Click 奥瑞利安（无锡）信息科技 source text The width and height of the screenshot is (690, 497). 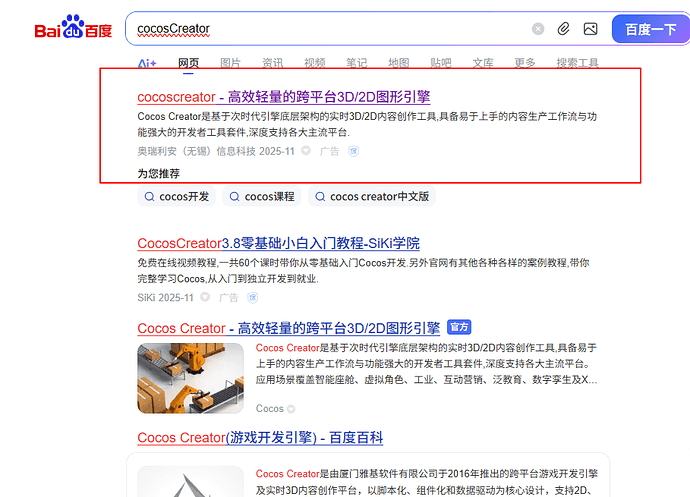coord(197,151)
